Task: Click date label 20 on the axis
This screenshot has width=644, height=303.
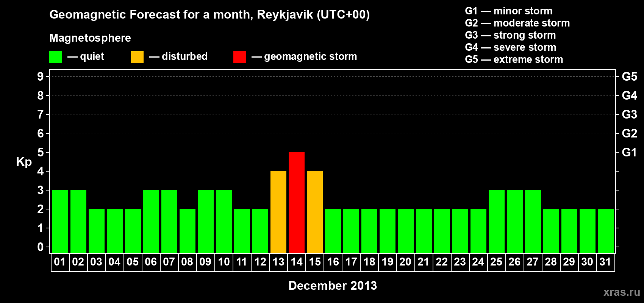Action: [405, 262]
